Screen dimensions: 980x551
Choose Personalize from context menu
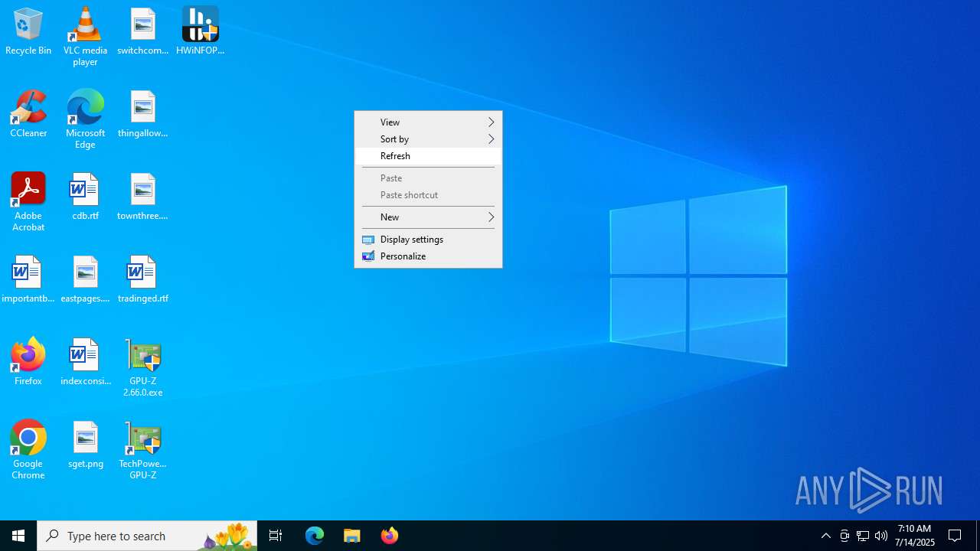coord(428,256)
